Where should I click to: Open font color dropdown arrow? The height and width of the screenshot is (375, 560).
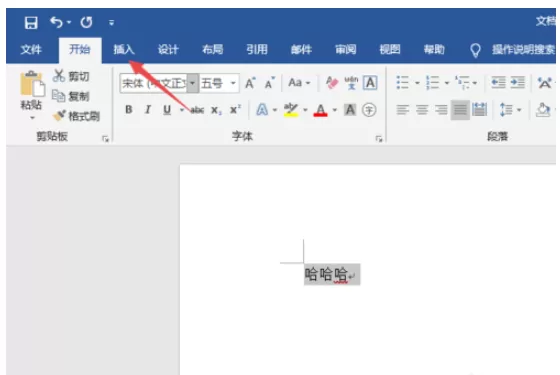point(335,110)
